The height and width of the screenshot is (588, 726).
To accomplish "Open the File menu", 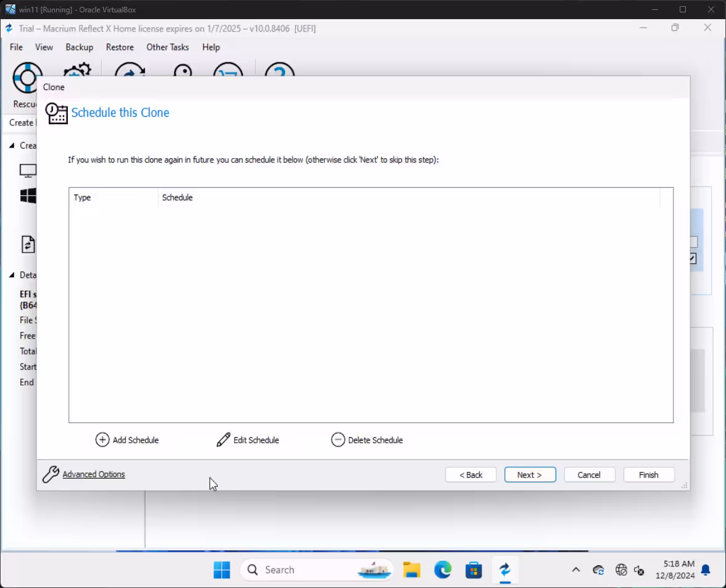I will click(16, 48).
